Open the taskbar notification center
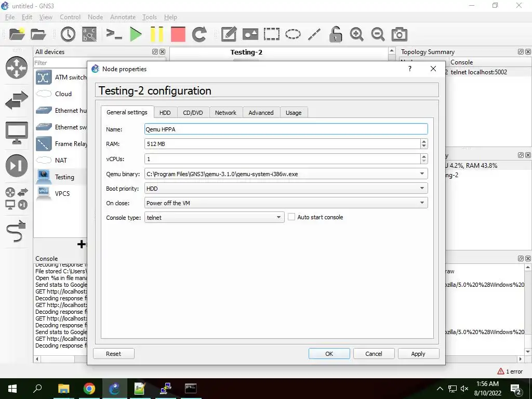532x399 pixels. coord(516,389)
